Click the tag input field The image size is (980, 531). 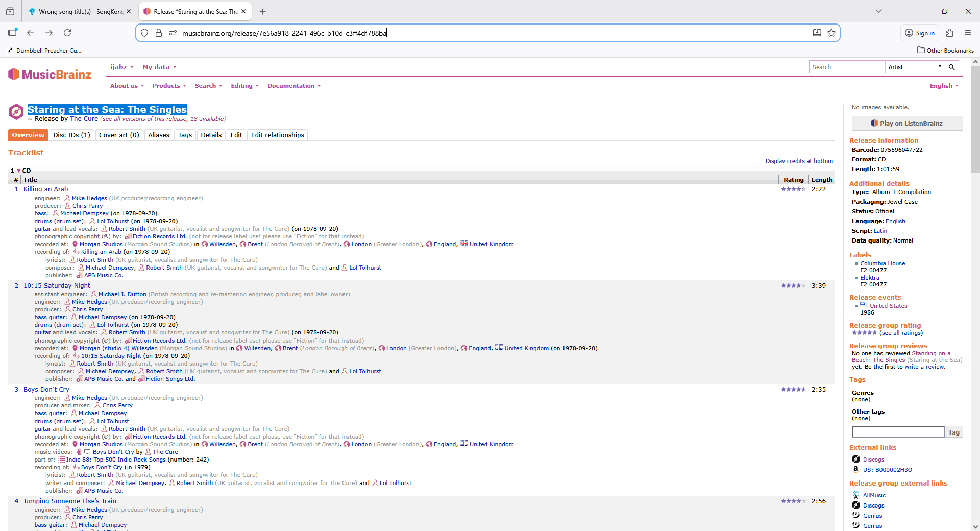[x=898, y=432]
